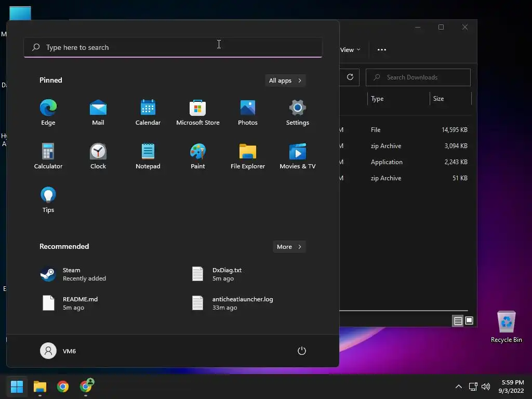Open the VM6 user account menu
532x399 pixels.
click(x=58, y=351)
